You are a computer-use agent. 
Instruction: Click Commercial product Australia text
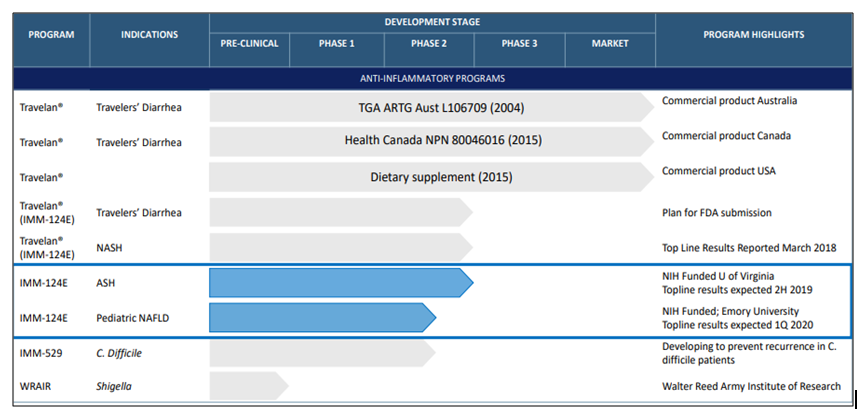(730, 101)
